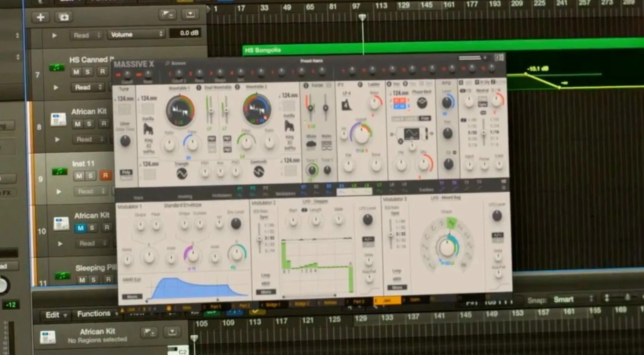Click the Mono button under Modulator 2
This screenshot has width=644, height=355.
coord(266,292)
